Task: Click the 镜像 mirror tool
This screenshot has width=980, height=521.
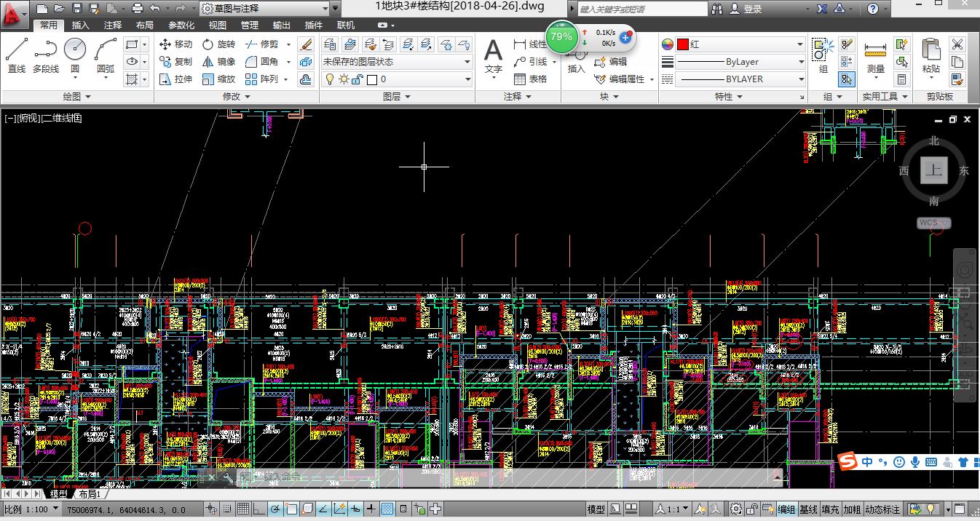Action: coord(218,62)
